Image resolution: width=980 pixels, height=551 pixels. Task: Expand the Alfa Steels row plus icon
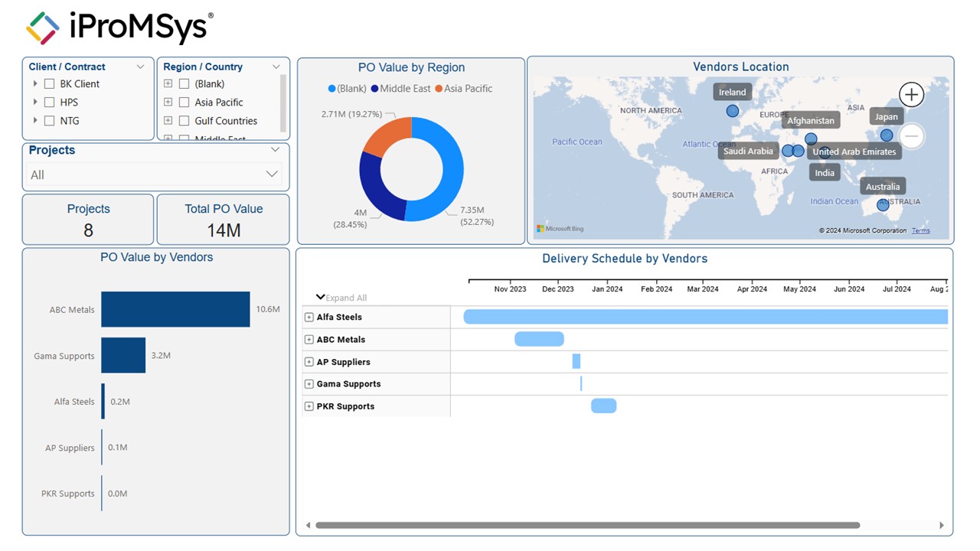click(309, 317)
